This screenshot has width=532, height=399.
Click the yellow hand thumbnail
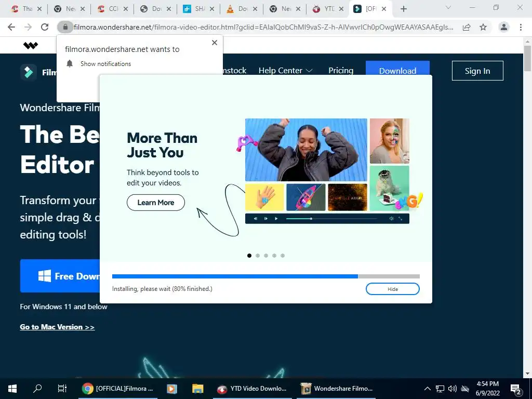pyautogui.click(x=264, y=197)
